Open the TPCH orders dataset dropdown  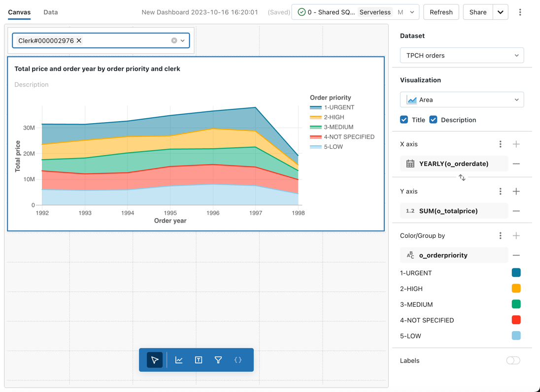point(462,56)
